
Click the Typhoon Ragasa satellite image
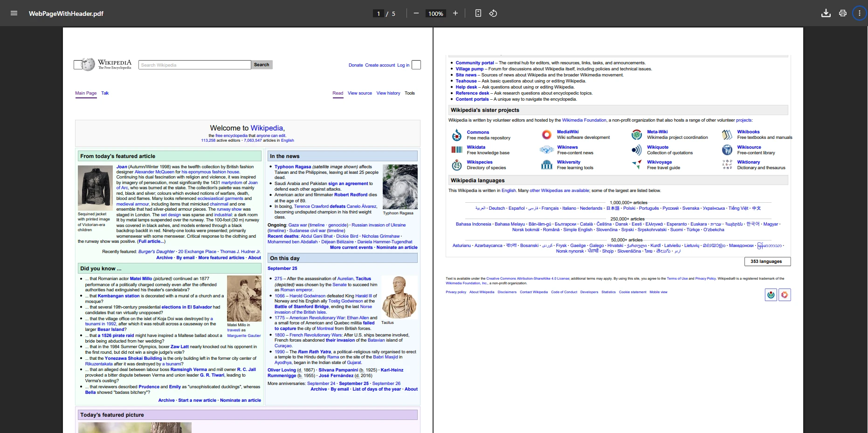point(400,186)
